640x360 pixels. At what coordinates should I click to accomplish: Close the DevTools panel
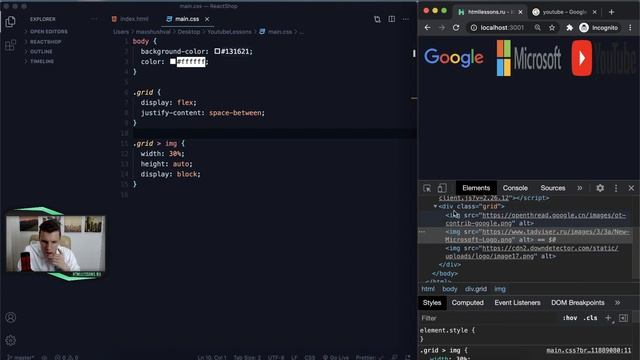pyautogui.click(x=631, y=188)
